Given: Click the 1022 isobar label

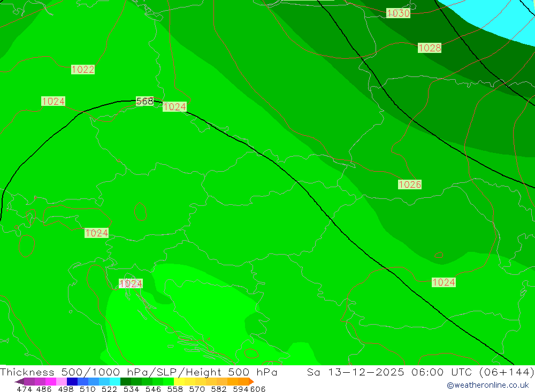Looking at the screenshot, I should click(83, 70).
